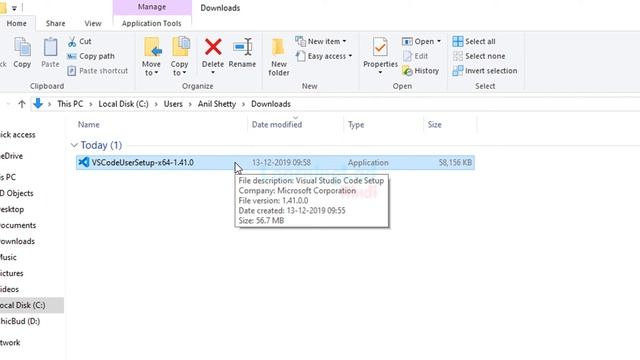This screenshot has width=640, height=360.
Task: Expand chevron after This PC in breadcrumb
Action: (x=91, y=104)
